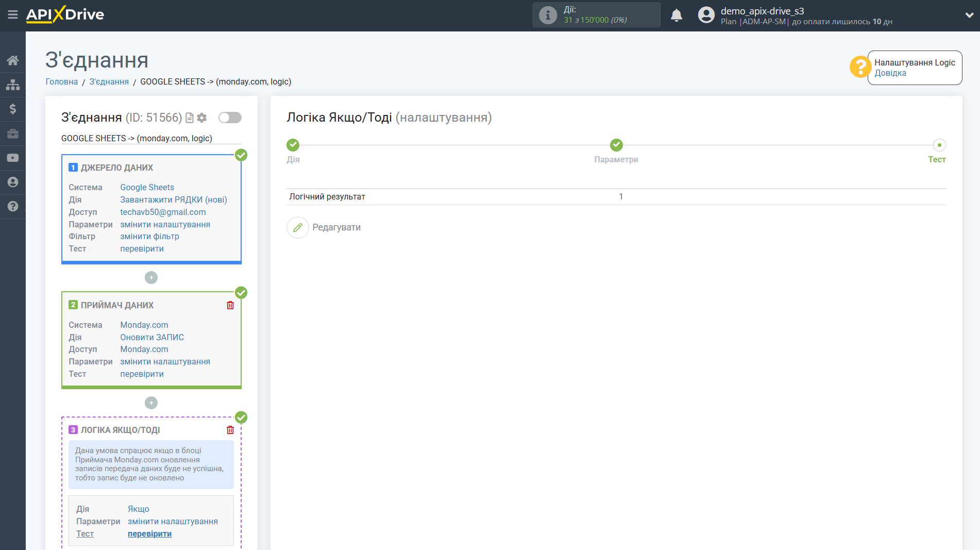Click Завантажити РЯДКИ (нові) action link

pos(174,199)
